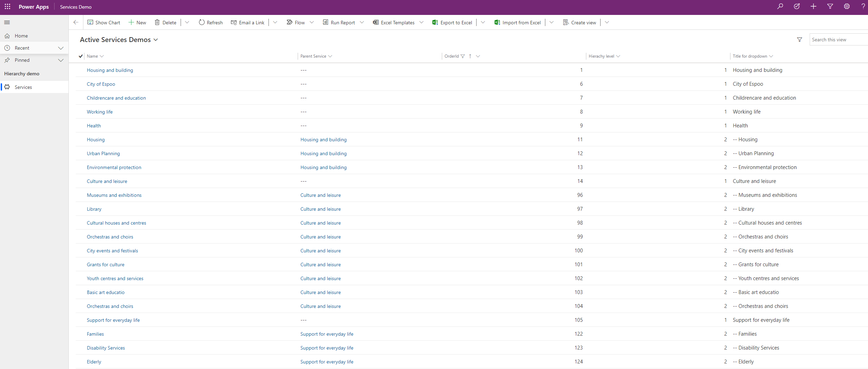Open the view filter funnel icon
The width and height of the screenshot is (868, 369).
[x=800, y=40]
